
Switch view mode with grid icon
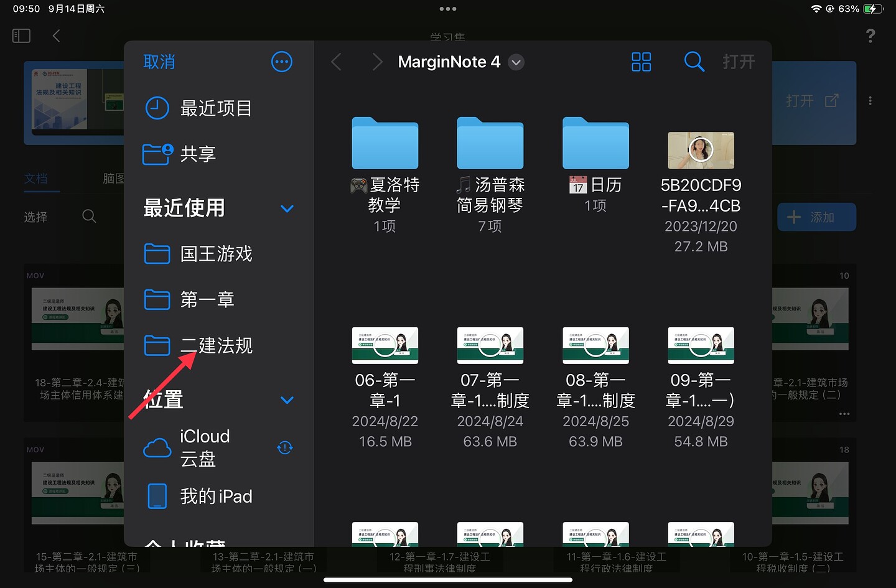click(x=641, y=62)
